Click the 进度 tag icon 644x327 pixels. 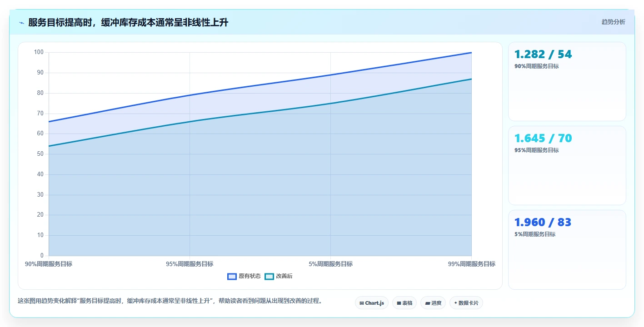click(428, 303)
